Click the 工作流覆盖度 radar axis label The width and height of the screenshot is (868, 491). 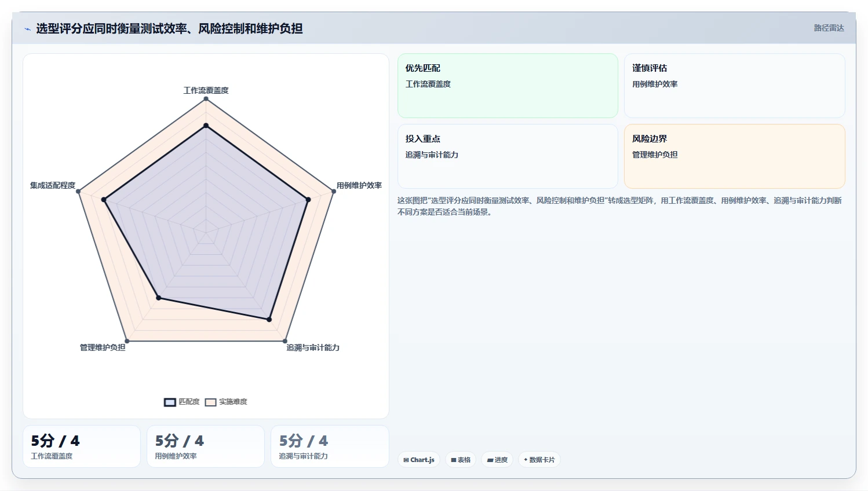[206, 90]
